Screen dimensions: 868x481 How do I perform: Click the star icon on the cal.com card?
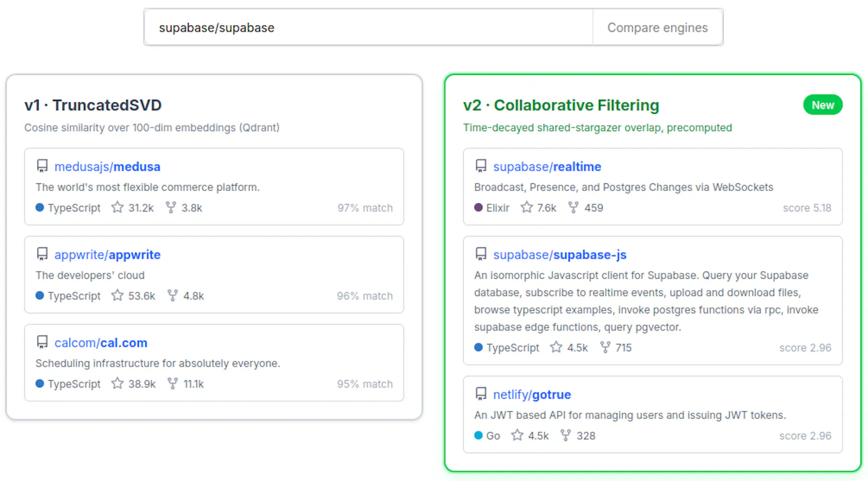[x=117, y=383]
